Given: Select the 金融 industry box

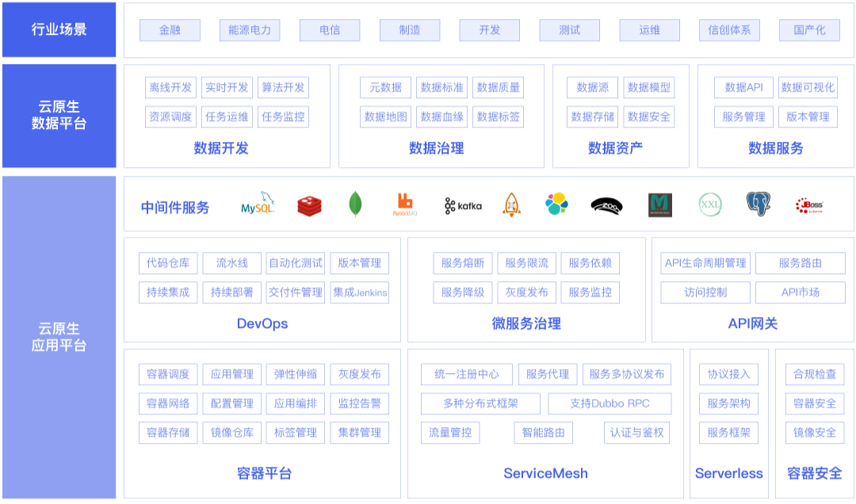Looking at the screenshot, I should [170, 30].
